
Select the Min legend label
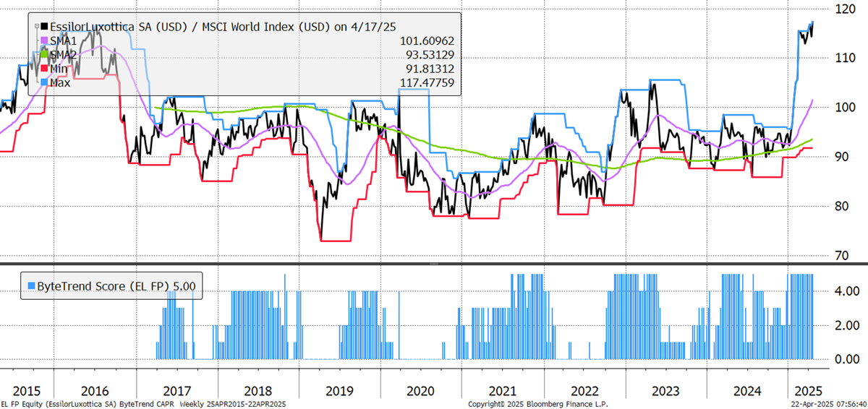tap(59, 68)
